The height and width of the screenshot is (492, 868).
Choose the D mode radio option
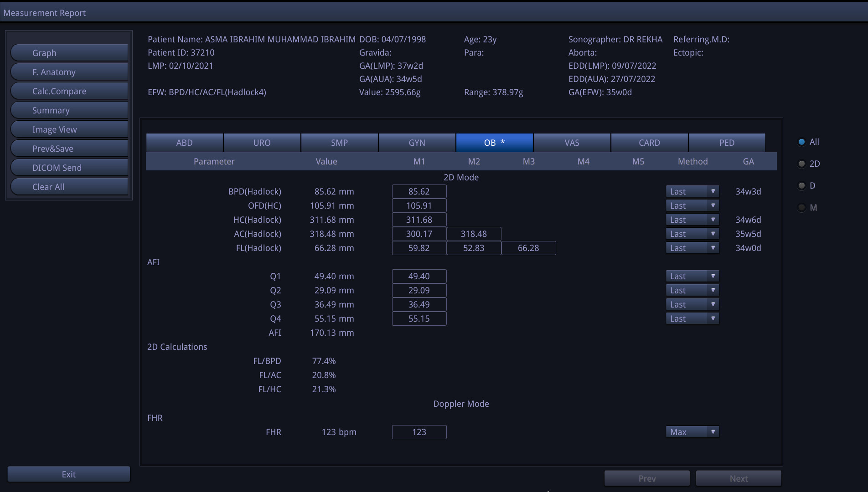(801, 186)
